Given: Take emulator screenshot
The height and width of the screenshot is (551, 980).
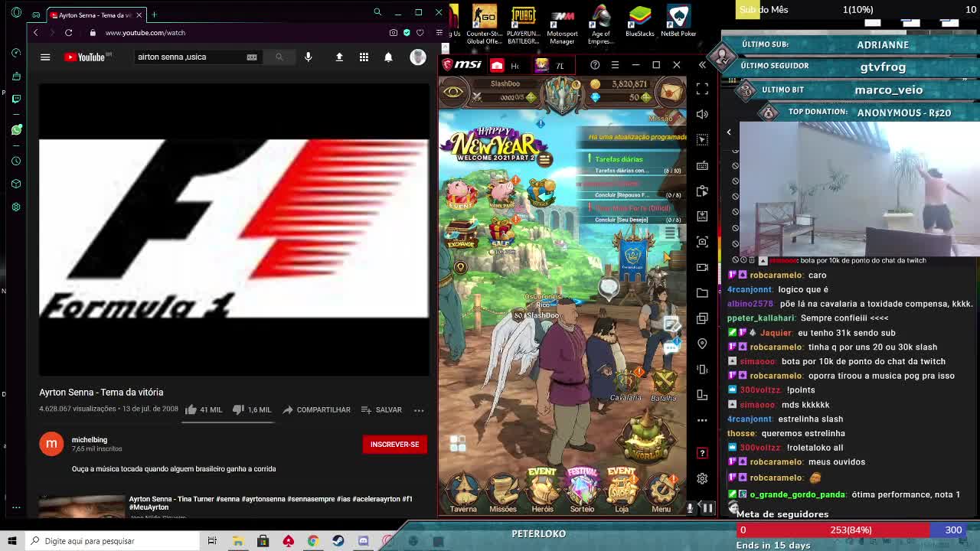Looking at the screenshot, I should click(x=702, y=242).
